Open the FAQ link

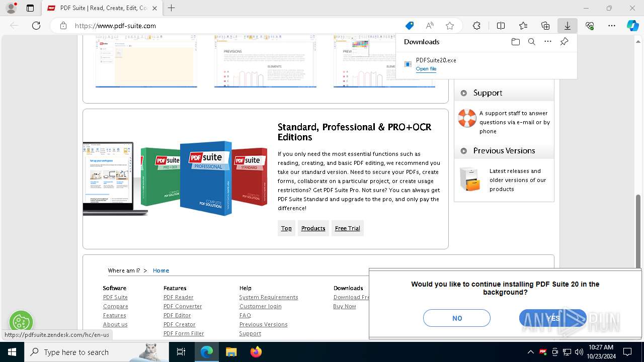245,315
